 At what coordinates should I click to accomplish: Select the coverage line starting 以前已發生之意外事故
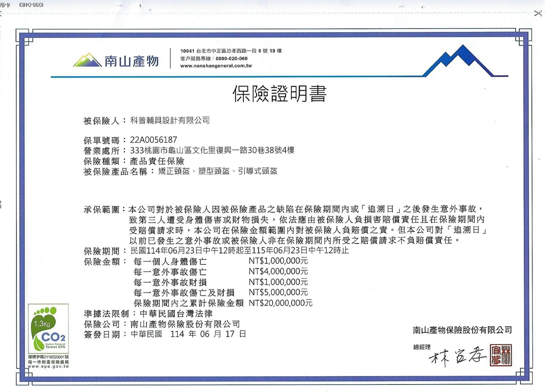pos(295,240)
